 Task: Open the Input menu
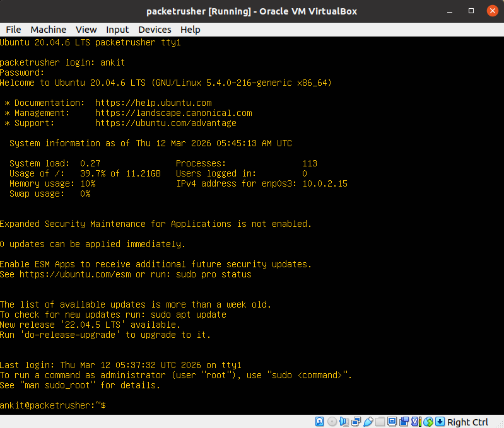117,30
